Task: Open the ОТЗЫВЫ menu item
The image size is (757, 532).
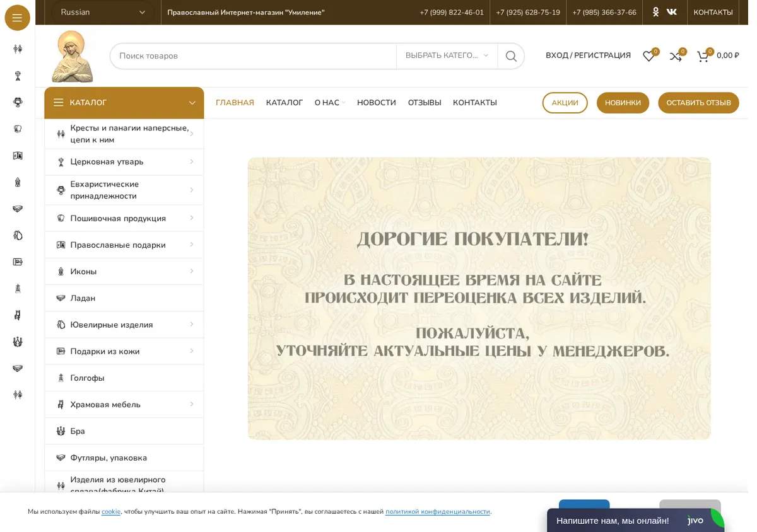Action: pos(425,103)
